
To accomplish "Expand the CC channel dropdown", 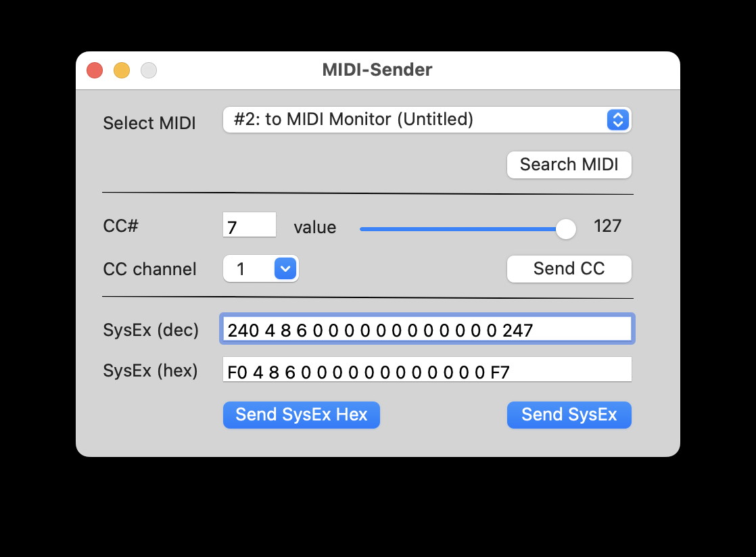I will coord(261,269).
